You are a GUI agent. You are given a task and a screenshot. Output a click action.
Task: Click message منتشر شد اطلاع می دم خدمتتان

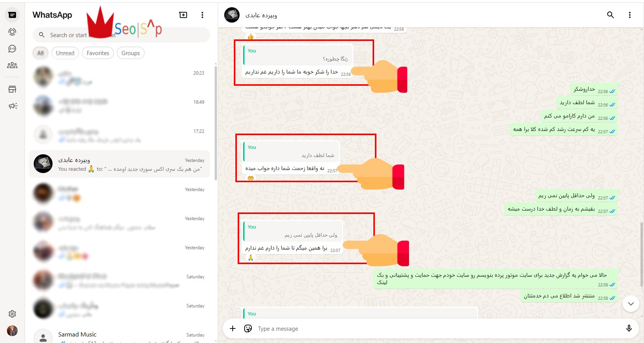click(569, 296)
